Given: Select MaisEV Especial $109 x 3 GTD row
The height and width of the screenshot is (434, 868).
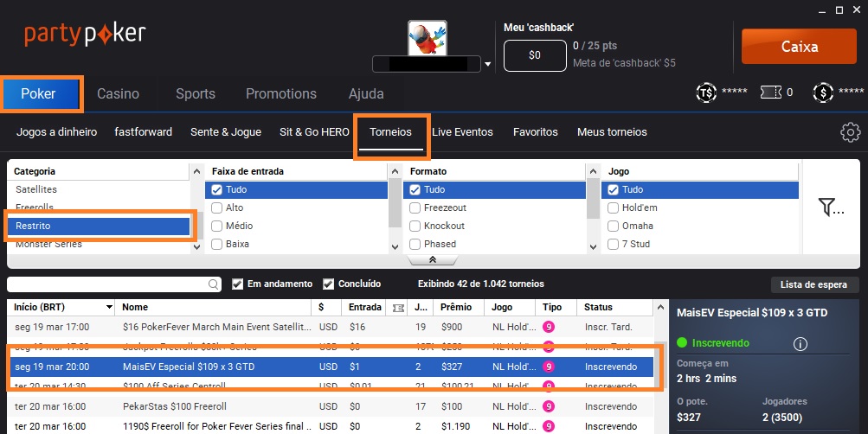Looking at the screenshot, I should click(x=330, y=367).
